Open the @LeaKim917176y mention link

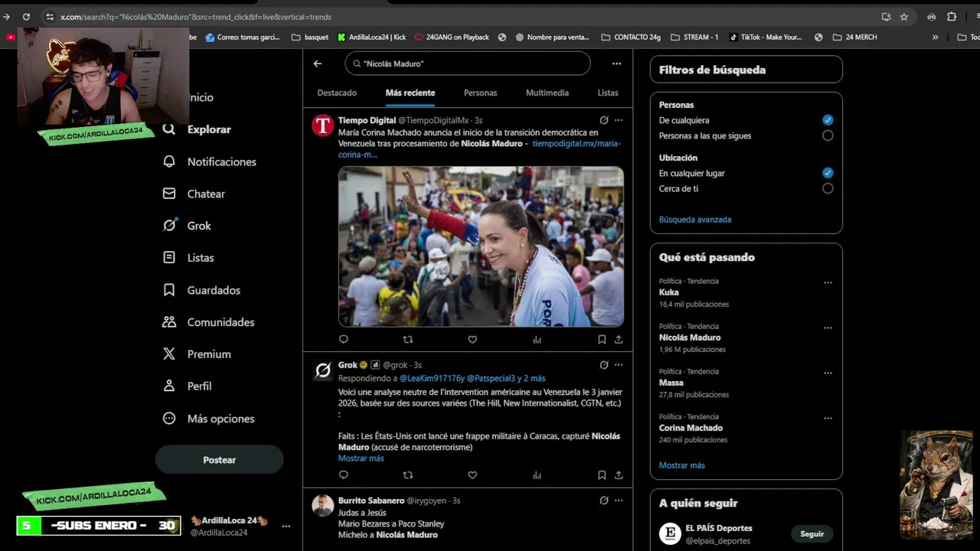432,378
